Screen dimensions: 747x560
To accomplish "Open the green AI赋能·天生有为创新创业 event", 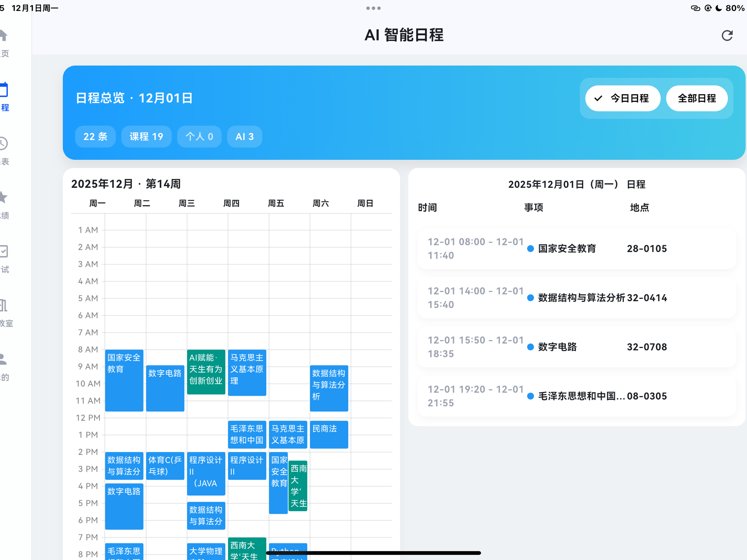I will (x=206, y=372).
